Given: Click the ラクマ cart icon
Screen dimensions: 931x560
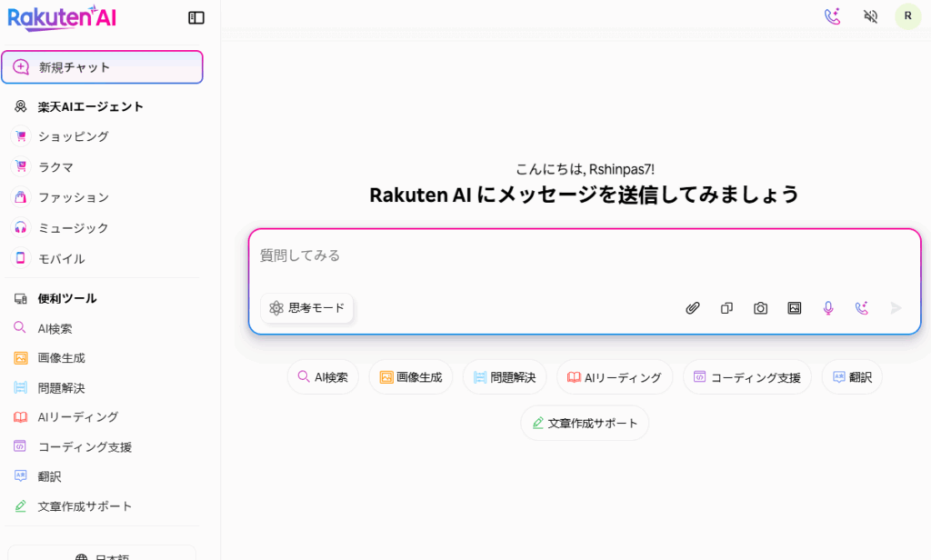Looking at the screenshot, I should click(x=21, y=167).
